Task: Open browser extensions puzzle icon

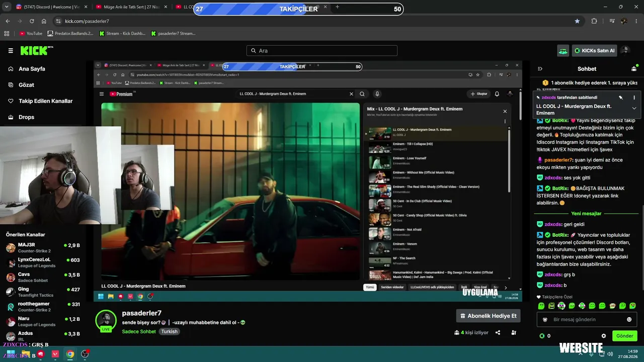Action: [x=594, y=21]
